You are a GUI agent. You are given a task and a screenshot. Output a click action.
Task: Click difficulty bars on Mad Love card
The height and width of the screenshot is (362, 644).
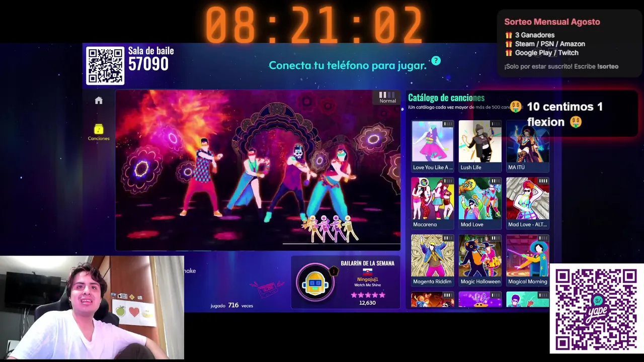click(x=495, y=181)
